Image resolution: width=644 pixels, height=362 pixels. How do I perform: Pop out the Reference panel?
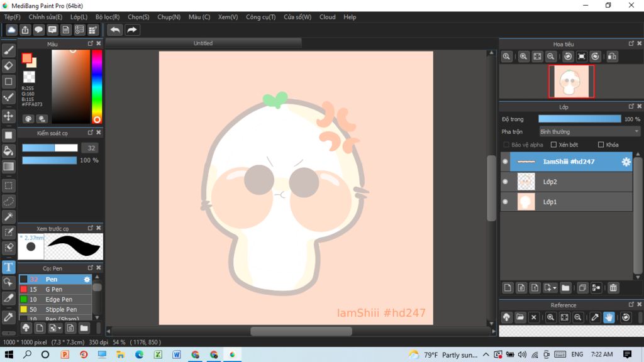[631, 305]
